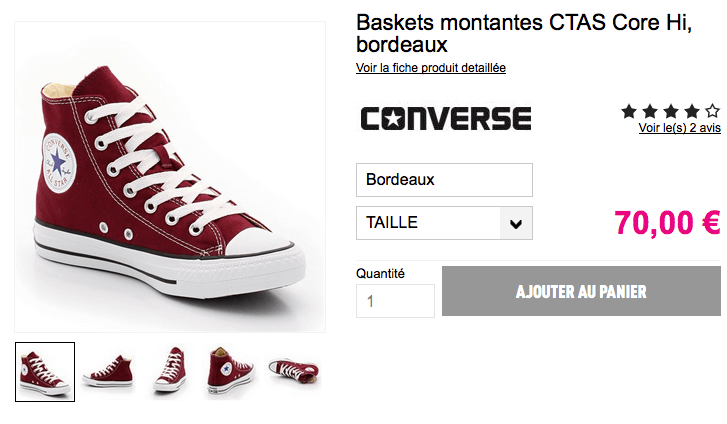Click the chevron arrow of the TAILLE selector
727x424 pixels.
click(516, 223)
